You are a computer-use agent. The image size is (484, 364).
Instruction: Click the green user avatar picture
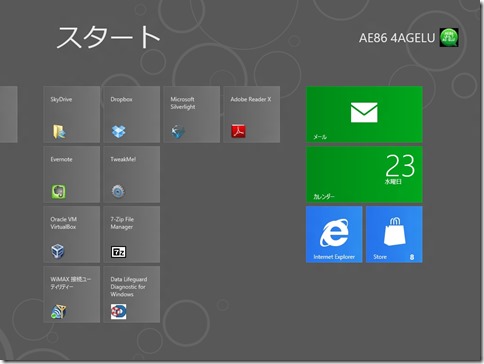tap(449, 37)
